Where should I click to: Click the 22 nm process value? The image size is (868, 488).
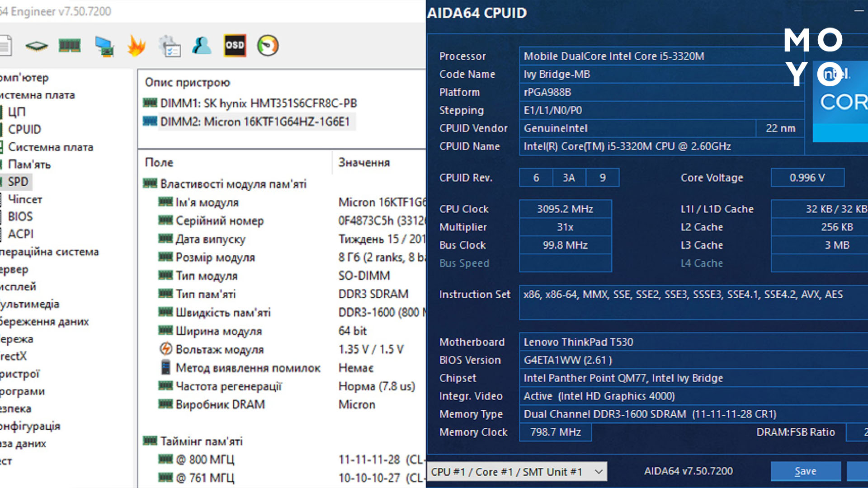click(x=780, y=128)
